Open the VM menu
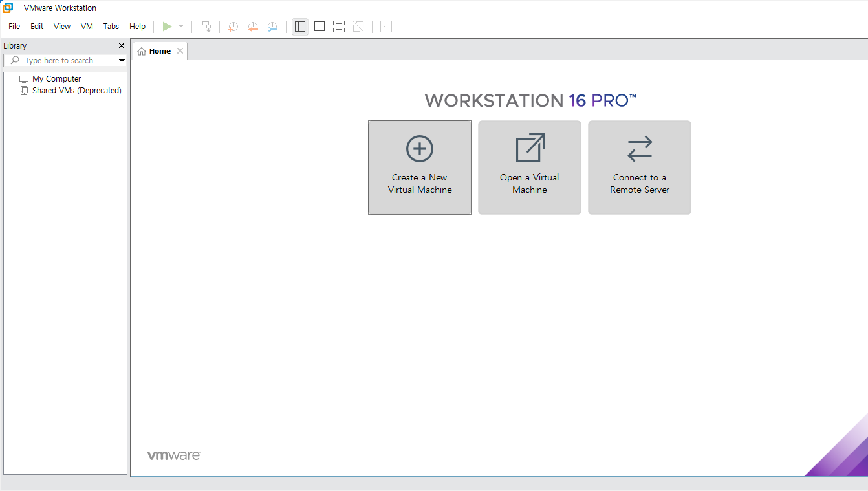 point(87,27)
